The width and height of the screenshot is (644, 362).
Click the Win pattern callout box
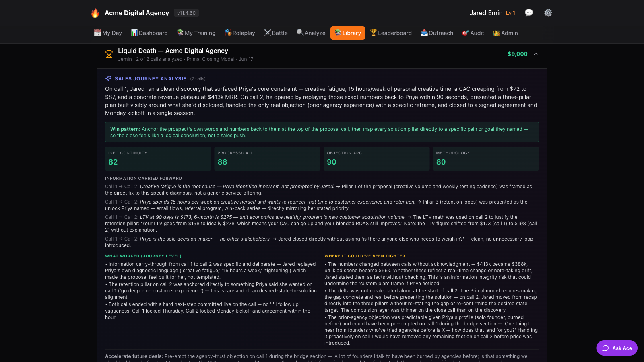click(x=322, y=132)
